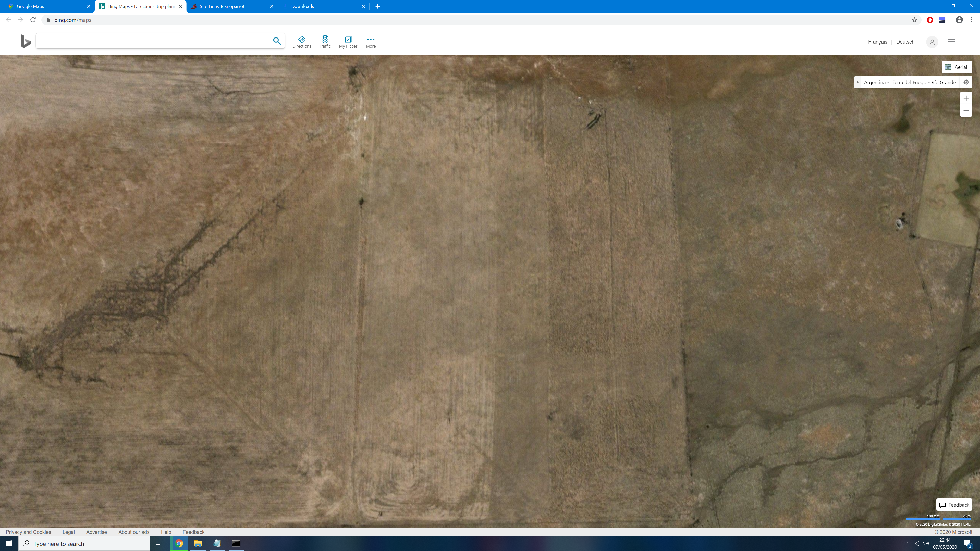980x551 pixels.
Task: Locate me with the target icon
Action: [966, 82]
